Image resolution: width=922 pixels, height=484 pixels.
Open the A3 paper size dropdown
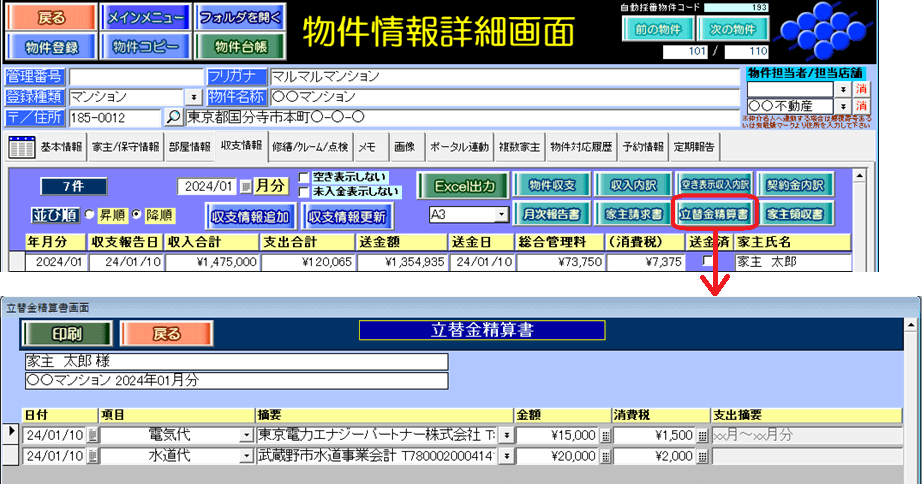pos(502,215)
